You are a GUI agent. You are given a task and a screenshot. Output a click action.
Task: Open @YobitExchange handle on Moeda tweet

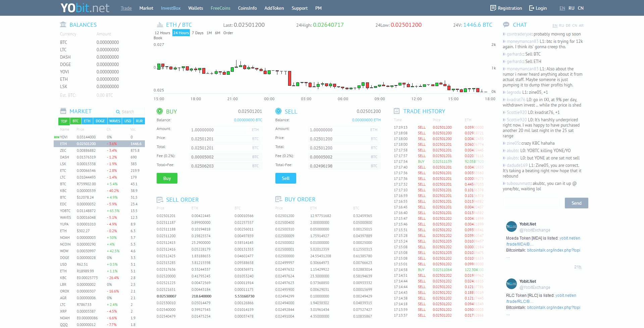[x=535, y=230]
